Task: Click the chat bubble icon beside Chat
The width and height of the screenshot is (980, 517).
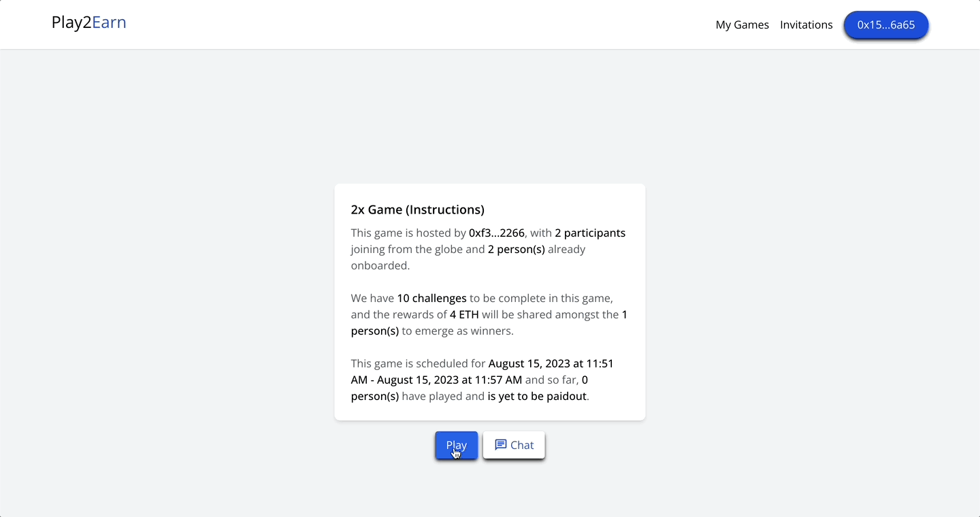Action: [x=500, y=445]
